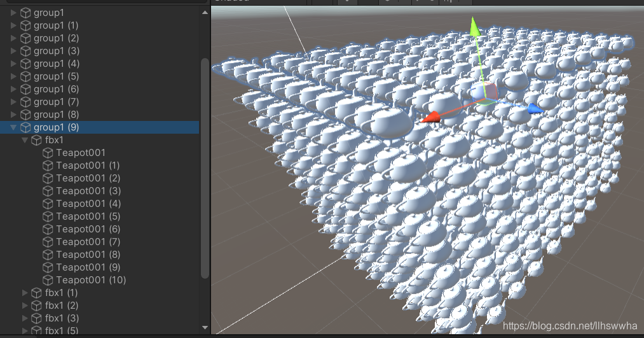Click the cube icon of group1 (9)
The height and width of the screenshot is (338, 644).
tap(25, 127)
